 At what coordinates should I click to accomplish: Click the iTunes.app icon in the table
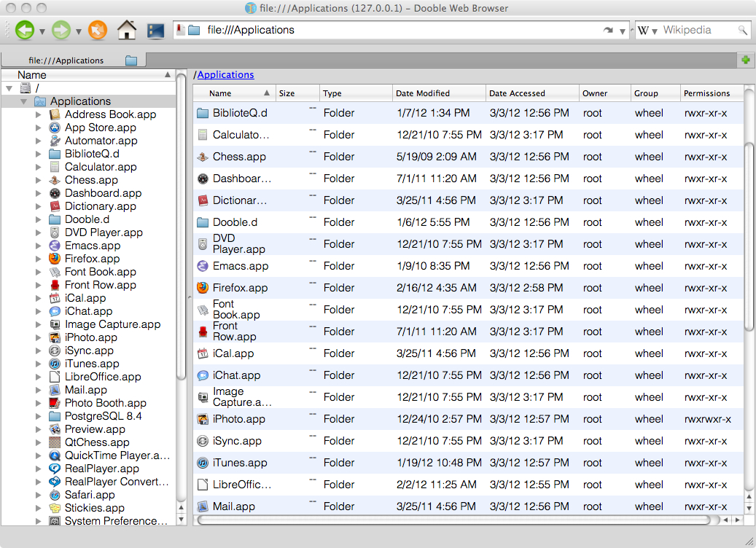point(203,463)
